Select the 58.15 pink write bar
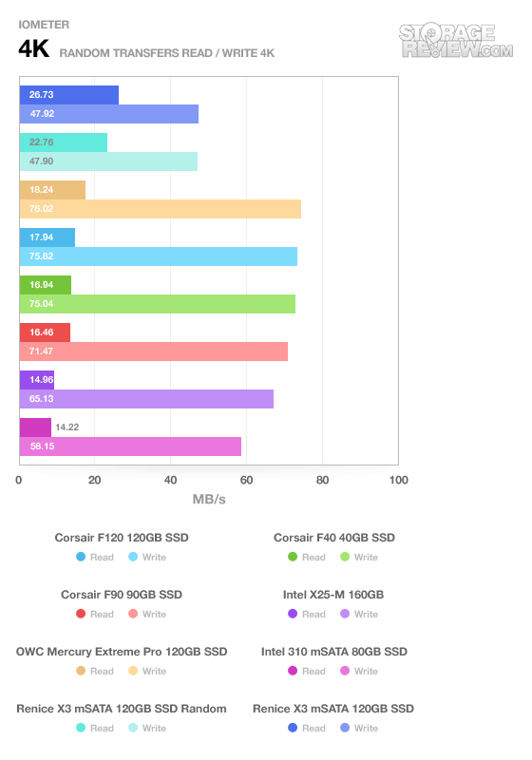The width and height of the screenshot is (532, 760). point(130,446)
